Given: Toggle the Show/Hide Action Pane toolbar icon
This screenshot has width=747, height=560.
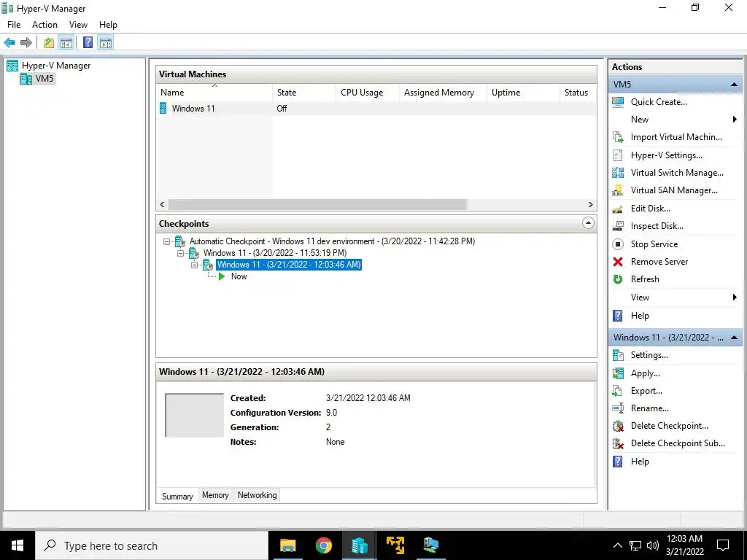Looking at the screenshot, I should click(106, 43).
